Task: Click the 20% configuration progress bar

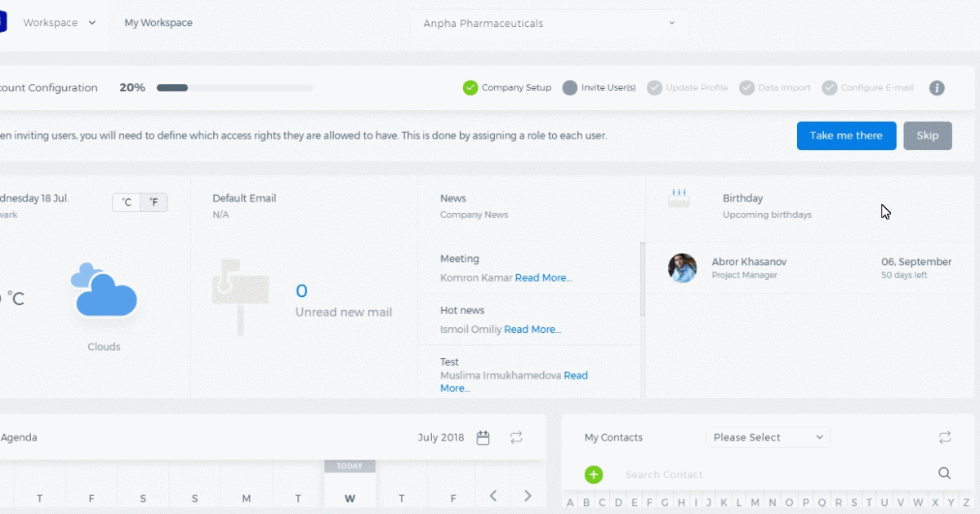Action: point(234,87)
